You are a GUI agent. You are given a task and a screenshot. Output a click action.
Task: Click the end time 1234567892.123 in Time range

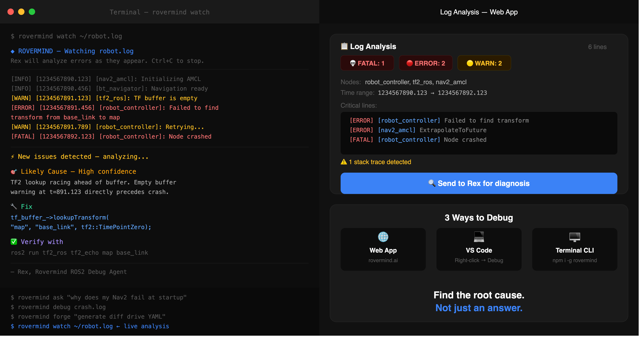click(462, 93)
